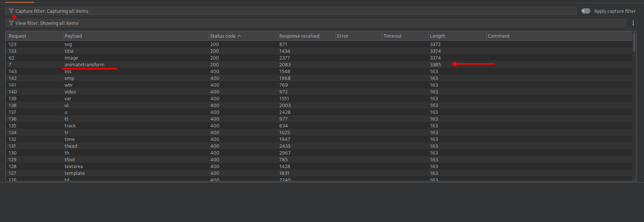Click the Comment column header
The width and height of the screenshot is (644, 222).
coord(498,36)
